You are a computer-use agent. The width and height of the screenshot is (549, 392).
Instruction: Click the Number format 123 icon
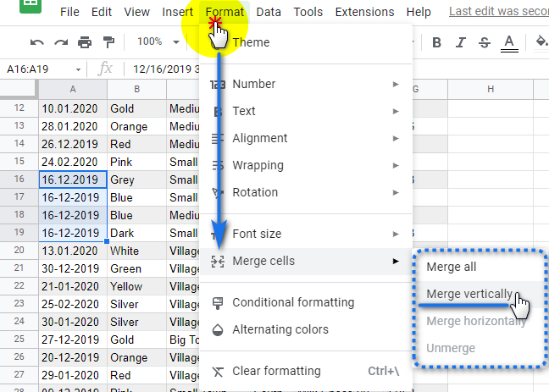click(218, 85)
